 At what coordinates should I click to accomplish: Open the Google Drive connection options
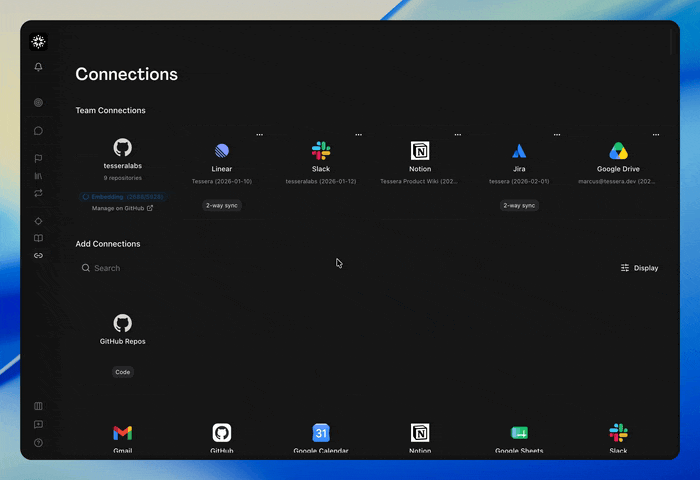click(656, 134)
